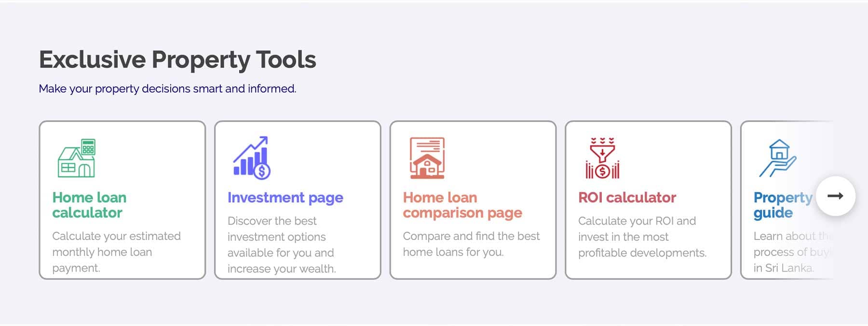Click 'Make your property decisions smart' subtitle
Viewport: 868px width, 326px height.
167,89
